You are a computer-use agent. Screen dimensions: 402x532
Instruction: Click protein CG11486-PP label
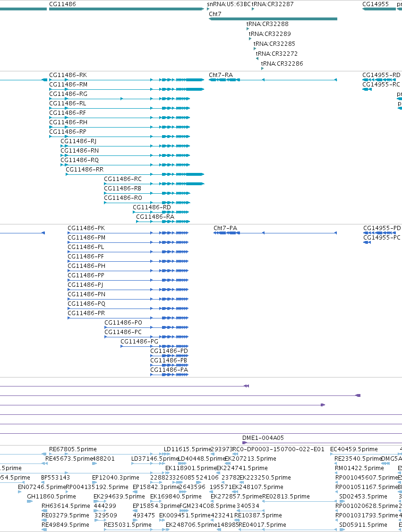tap(86, 275)
